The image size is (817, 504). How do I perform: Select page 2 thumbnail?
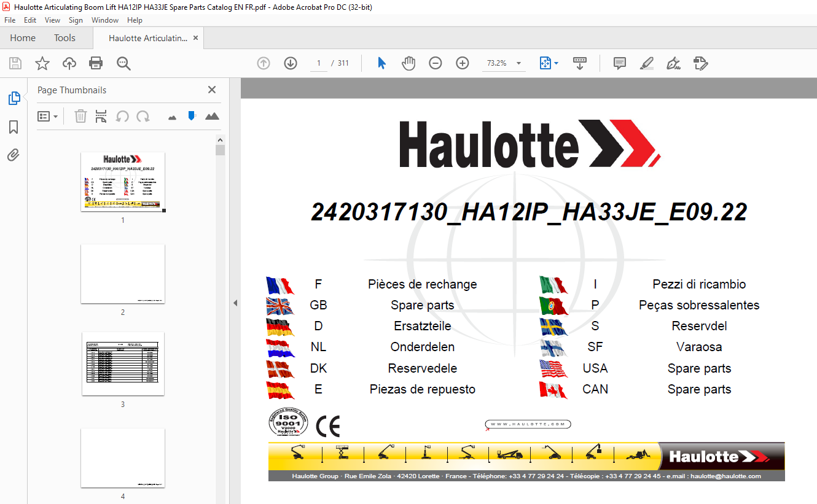click(x=123, y=274)
